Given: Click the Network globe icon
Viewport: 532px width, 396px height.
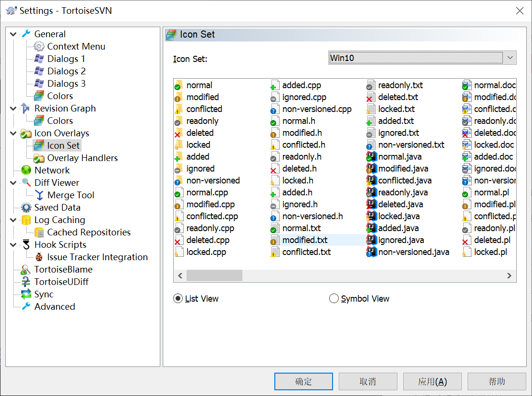Looking at the screenshot, I should point(26,170).
